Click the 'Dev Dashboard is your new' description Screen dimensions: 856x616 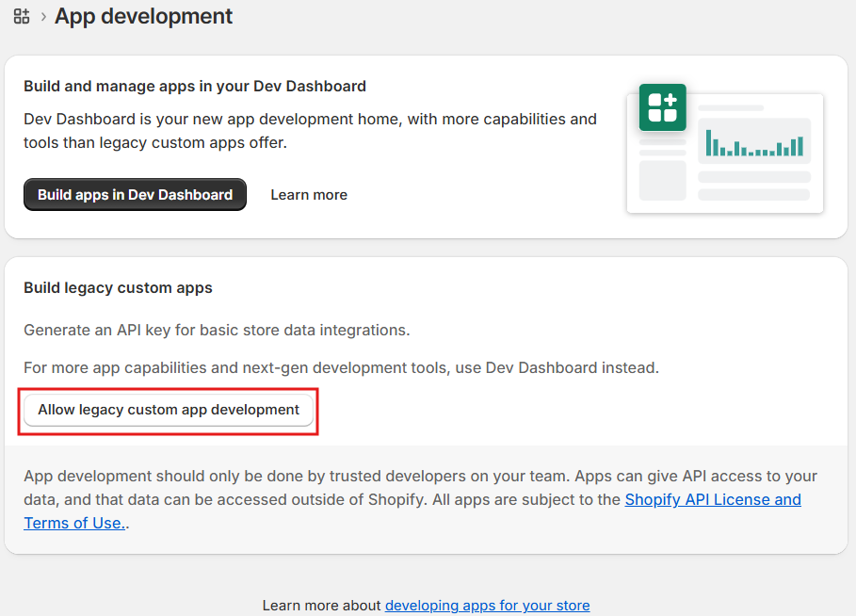click(310, 131)
